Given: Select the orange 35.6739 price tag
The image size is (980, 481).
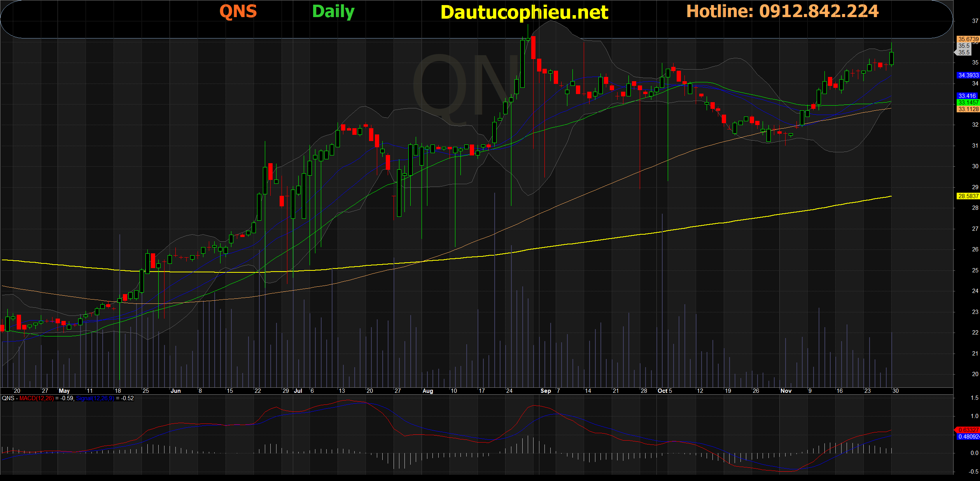Looking at the screenshot, I should click(x=968, y=39).
